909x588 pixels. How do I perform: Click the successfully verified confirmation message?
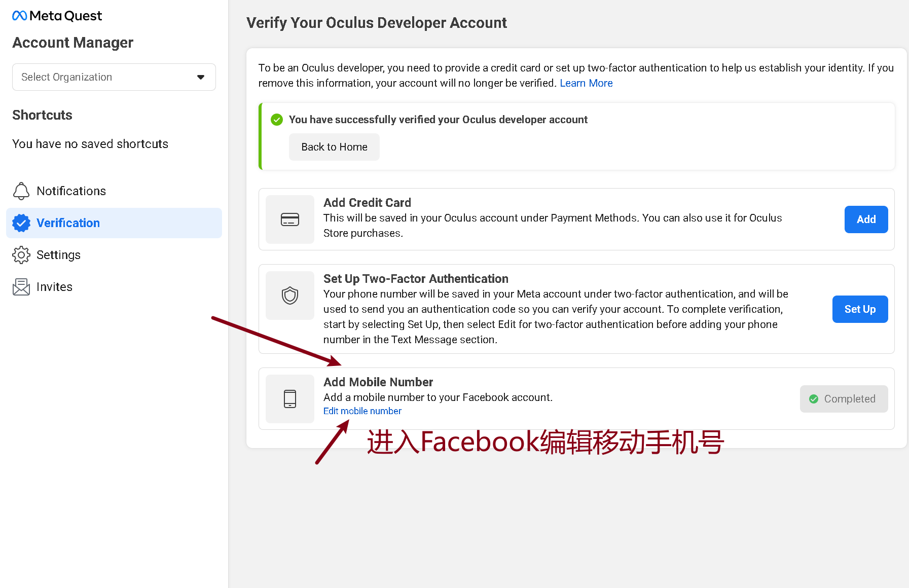(x=438, y=120)
